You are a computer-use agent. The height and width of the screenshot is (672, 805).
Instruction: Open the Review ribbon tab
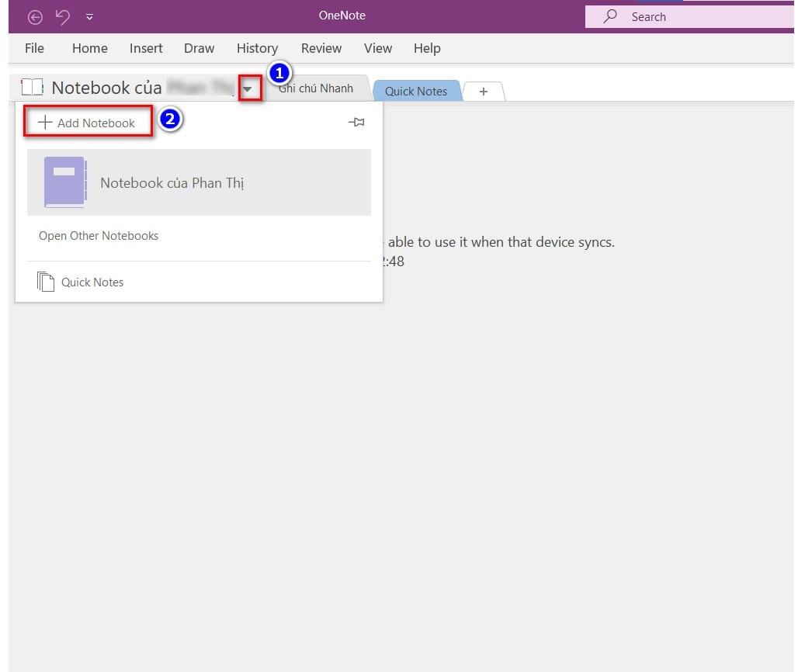321,48
